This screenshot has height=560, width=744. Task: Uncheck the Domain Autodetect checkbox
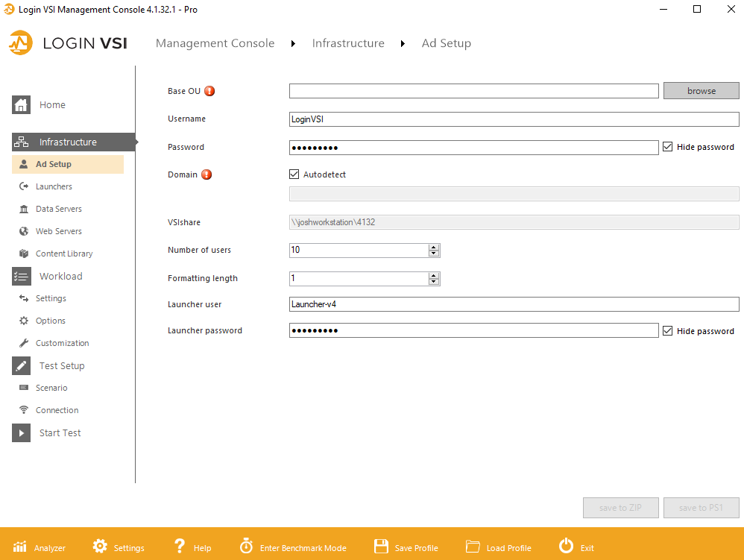[294, 174]
